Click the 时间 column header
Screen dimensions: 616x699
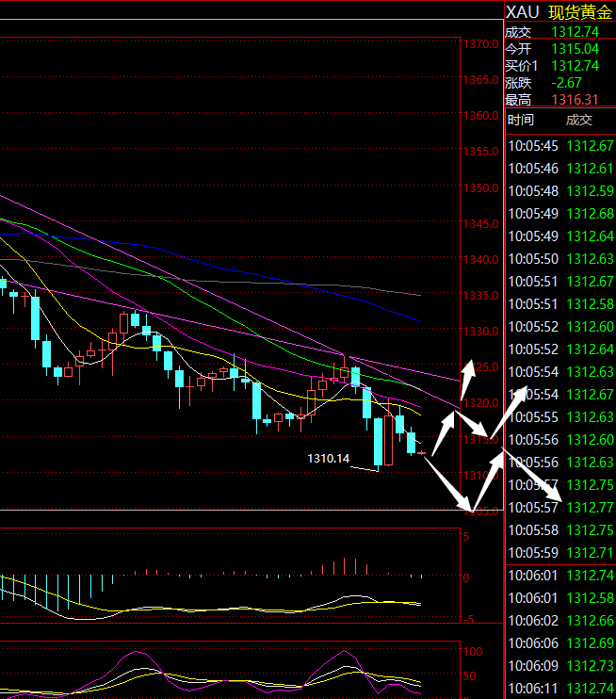click(x=521, y=120)
